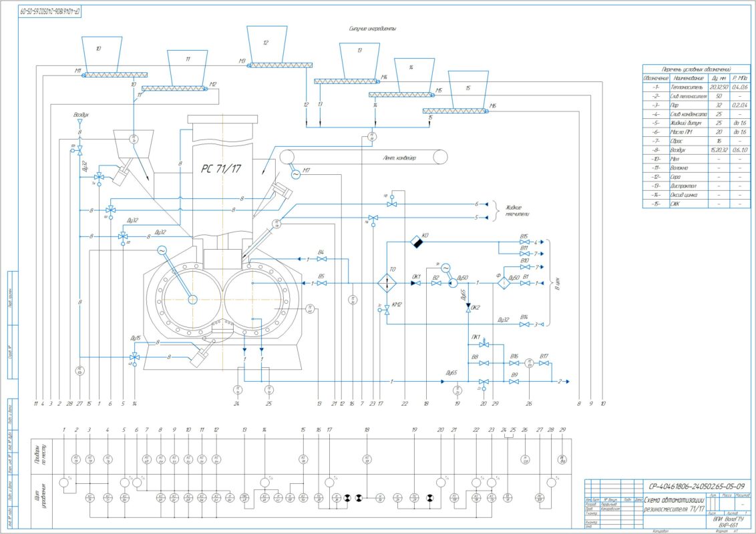This screenshot has height=534, width=756.
Task: Select the 'Сыпучие ингредиенты' heading
Action: [372, 29]
